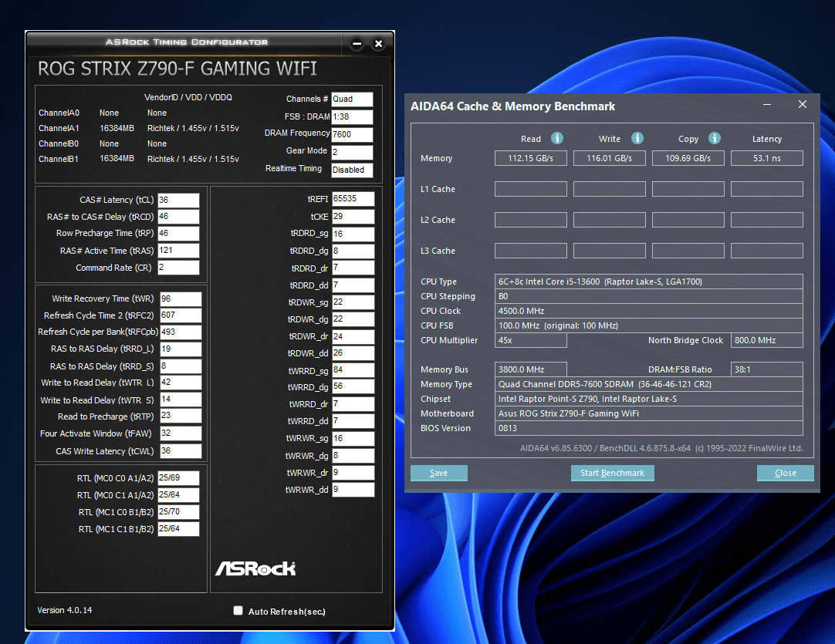Image resolution: width=835 pixels, height=644 pixels.
Task: Click the tWRRD_sg value field
Action: [353, 370]
